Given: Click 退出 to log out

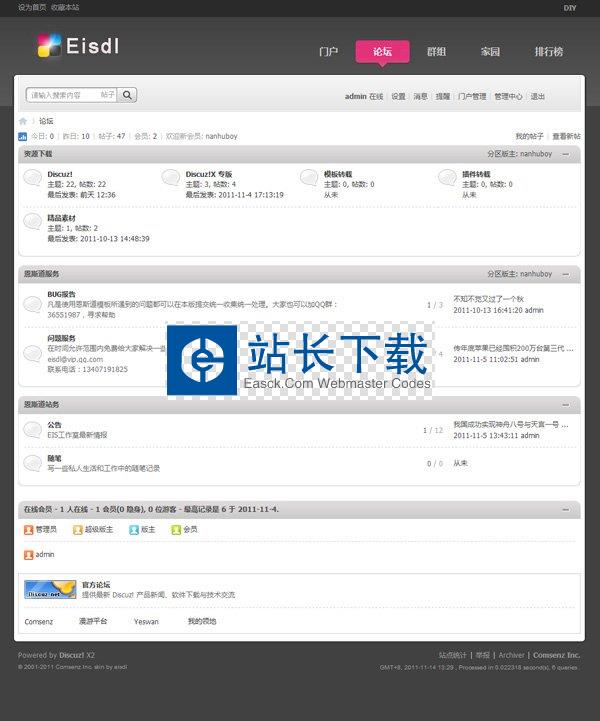Looking at the screenshot, I should 538,96.
